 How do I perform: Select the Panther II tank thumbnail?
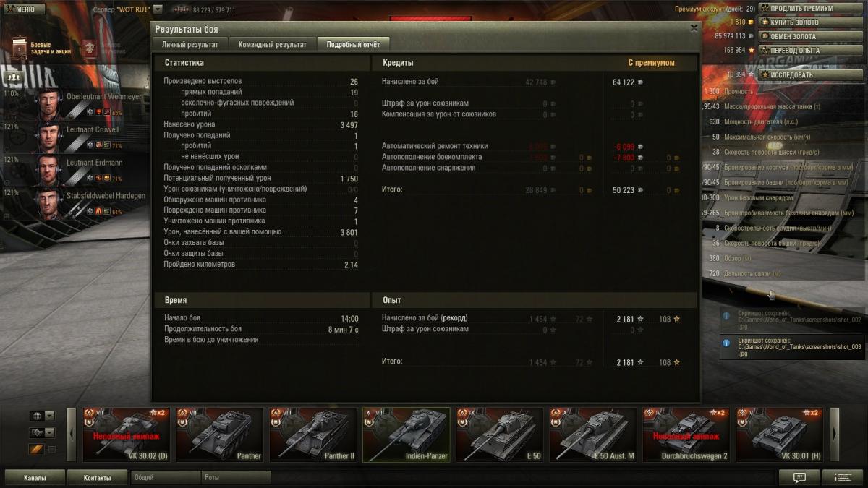pos(312,435)
